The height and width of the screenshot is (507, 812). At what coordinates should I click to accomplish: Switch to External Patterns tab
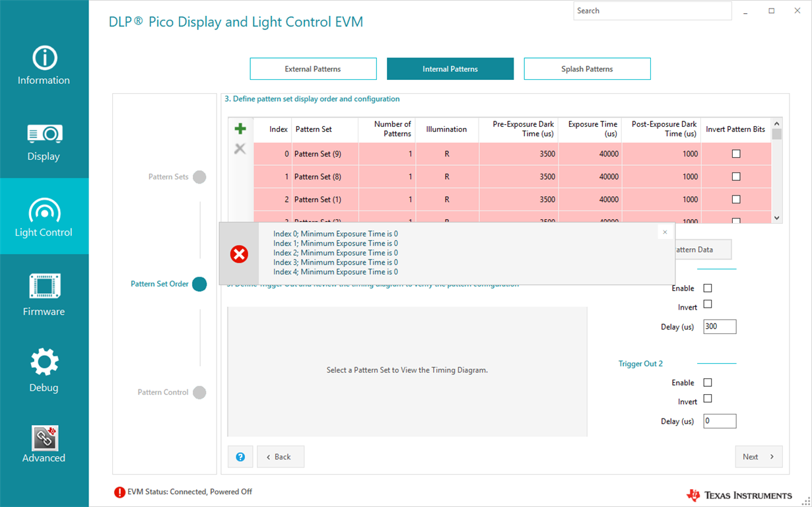pos(313,69)
